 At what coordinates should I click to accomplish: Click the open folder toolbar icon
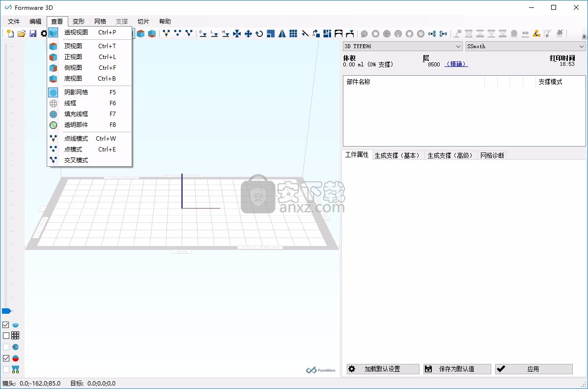(x=22, y=34)
